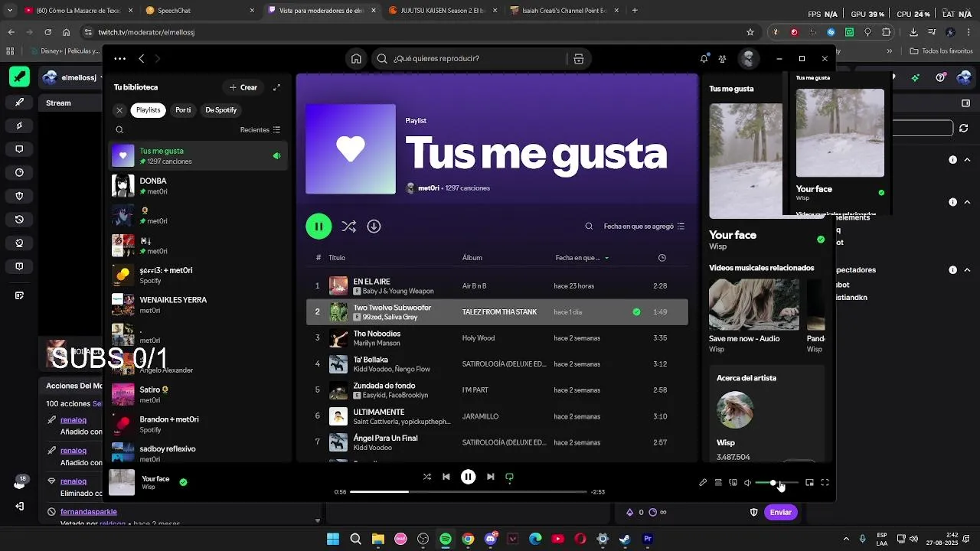
Task: Select the Por ti filter chip
Action: coord(183,110)
